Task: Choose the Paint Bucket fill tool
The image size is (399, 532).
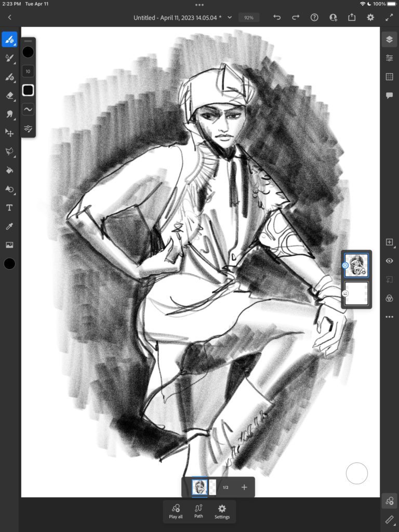Action: 9,170
